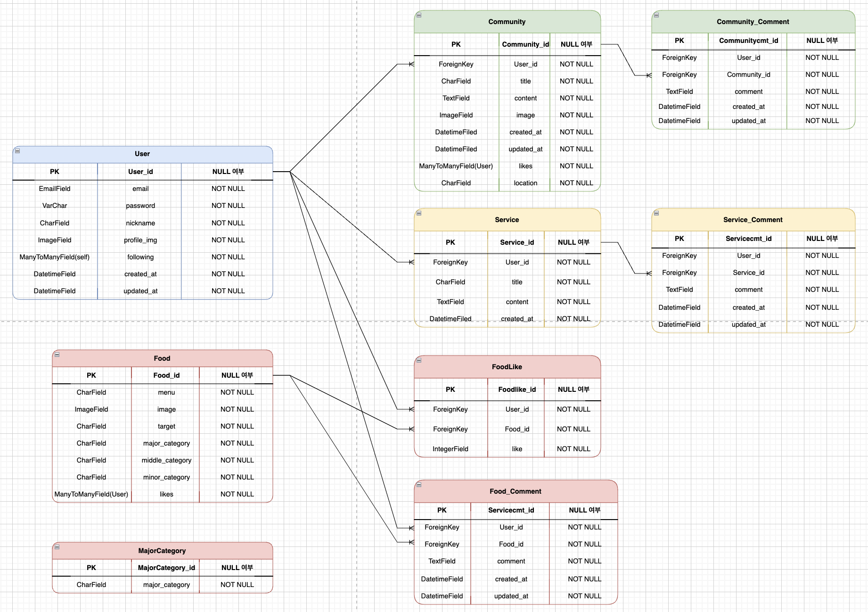
Task: Collapse the Community_Comment table
Action: click(x=657, y=14)
